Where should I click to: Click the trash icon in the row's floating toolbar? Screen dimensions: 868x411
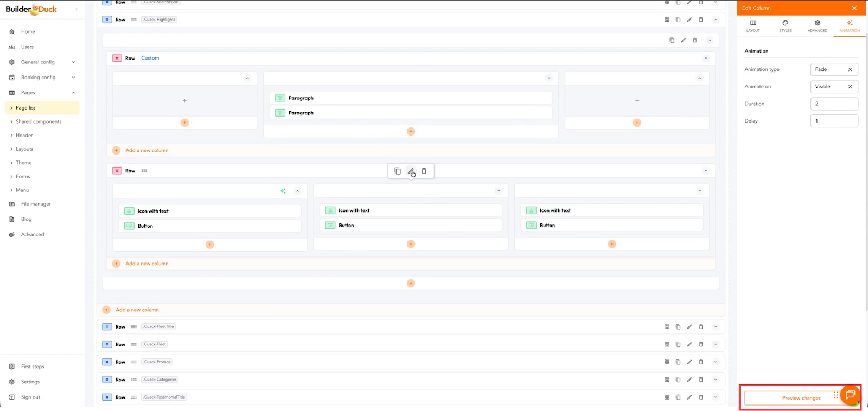(424, 171)
